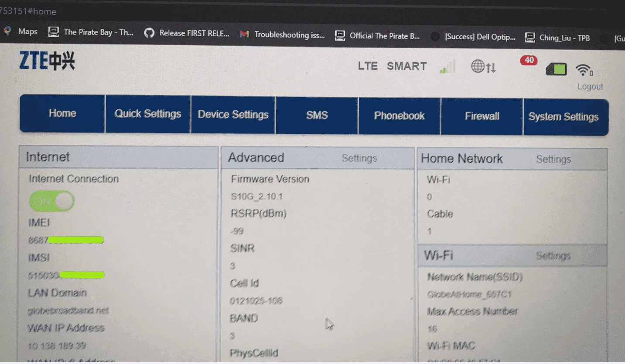Viewport: 625px width, 364px height.
Task: Select LAN domain globebroadband.net
Action: click(x=68, y=311)
